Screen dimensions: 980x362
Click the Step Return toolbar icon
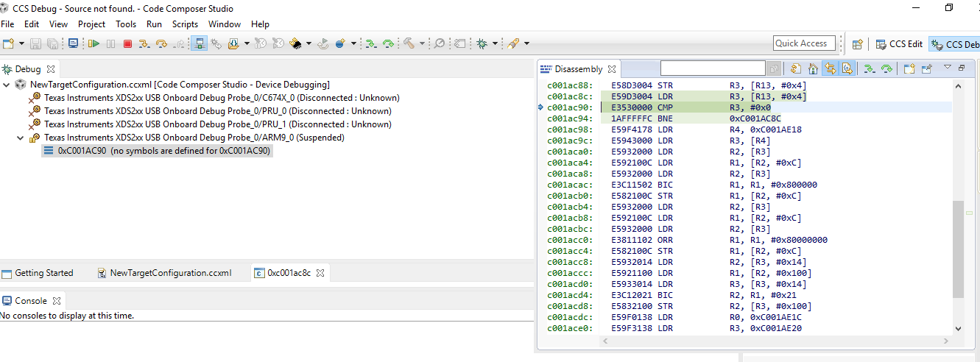[x=179, y=43]
